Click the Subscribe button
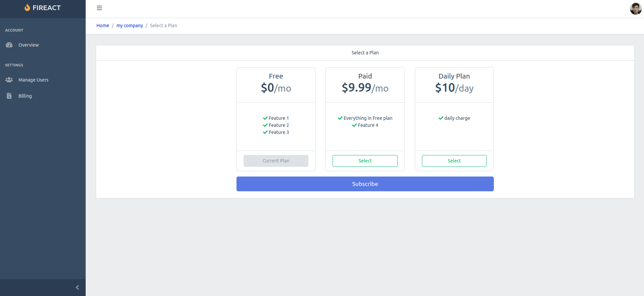 pyautogui.click(x=365, y=184)
